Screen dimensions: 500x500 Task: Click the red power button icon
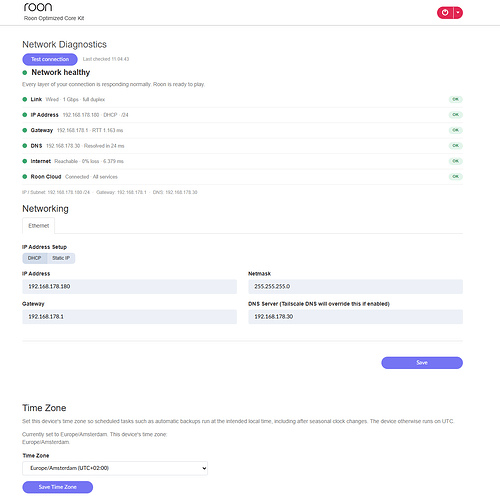click(x=445, y=13)
